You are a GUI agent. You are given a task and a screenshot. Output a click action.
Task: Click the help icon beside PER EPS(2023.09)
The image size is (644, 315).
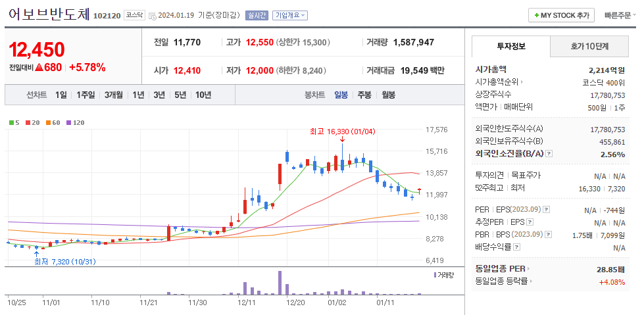[x=546, y=210]
